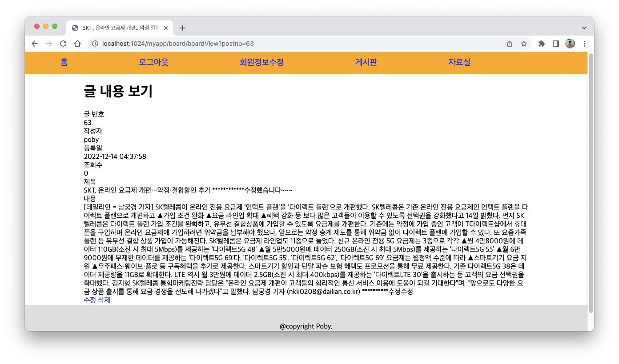Open the browser home page icon
Screen dimensions: 619x364
77,44
